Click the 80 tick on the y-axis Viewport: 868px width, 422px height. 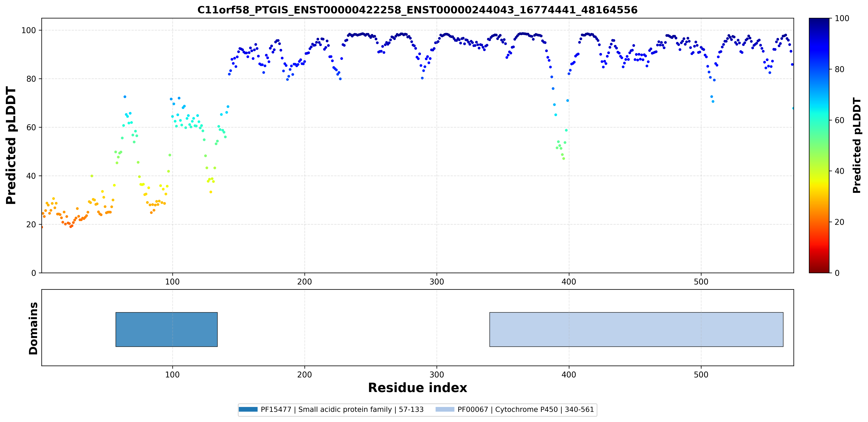point(31,79)
